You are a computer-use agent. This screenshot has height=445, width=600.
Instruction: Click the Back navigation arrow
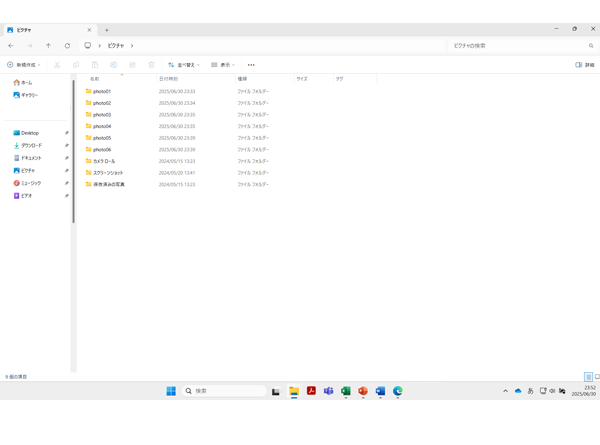click(11, 46)
